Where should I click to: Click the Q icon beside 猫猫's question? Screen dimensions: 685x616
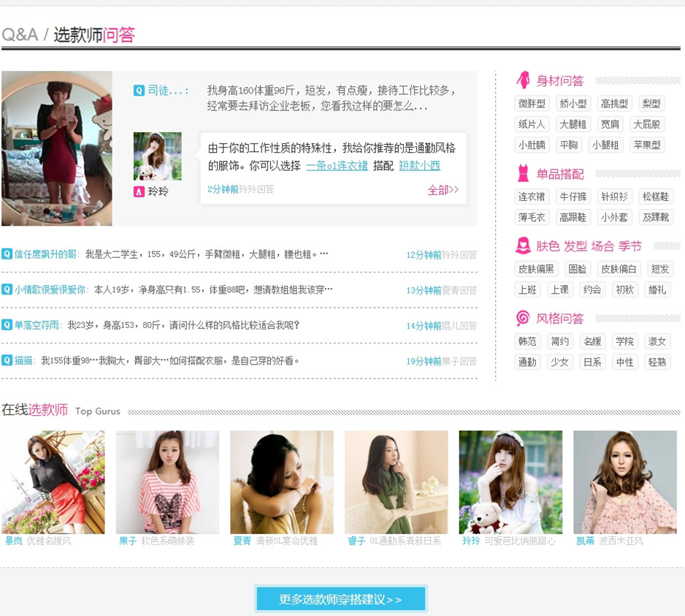[6, 360]
